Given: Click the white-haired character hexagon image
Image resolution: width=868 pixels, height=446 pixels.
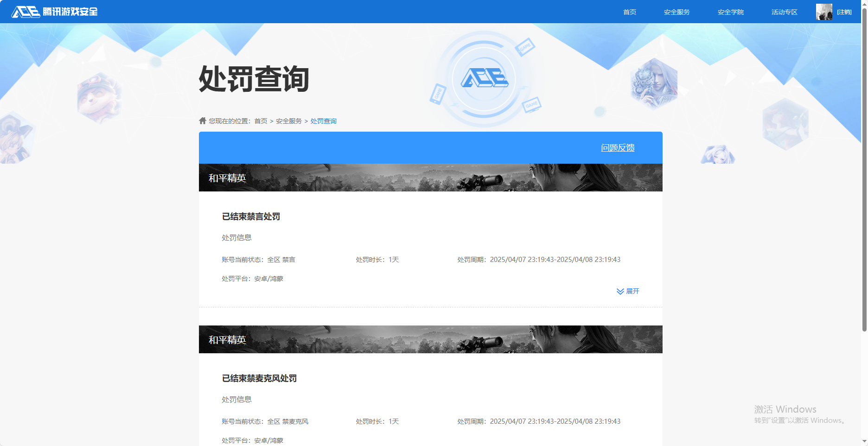Looking at the screenshot, I should [654, 83].
